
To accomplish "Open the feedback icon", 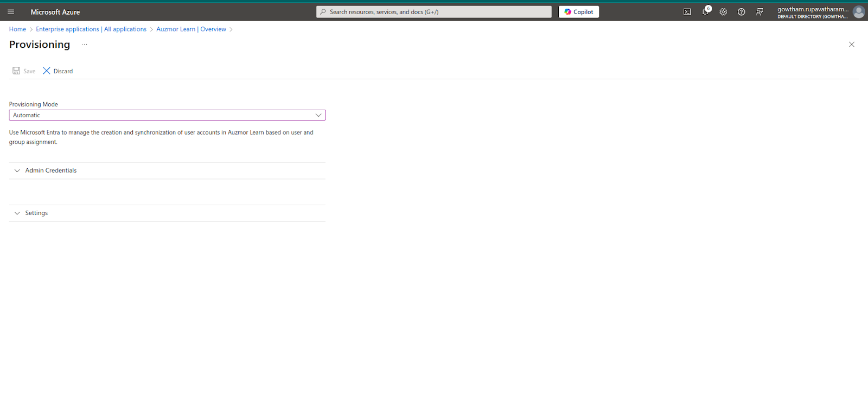I will coord(759,12).
